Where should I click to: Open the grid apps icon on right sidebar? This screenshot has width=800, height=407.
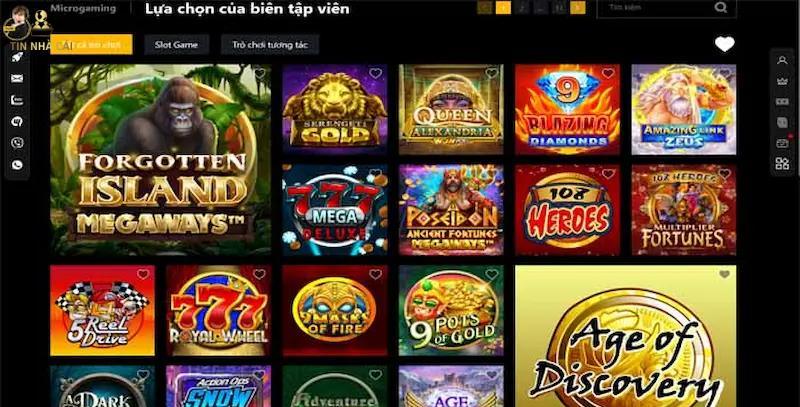(782, 163)
